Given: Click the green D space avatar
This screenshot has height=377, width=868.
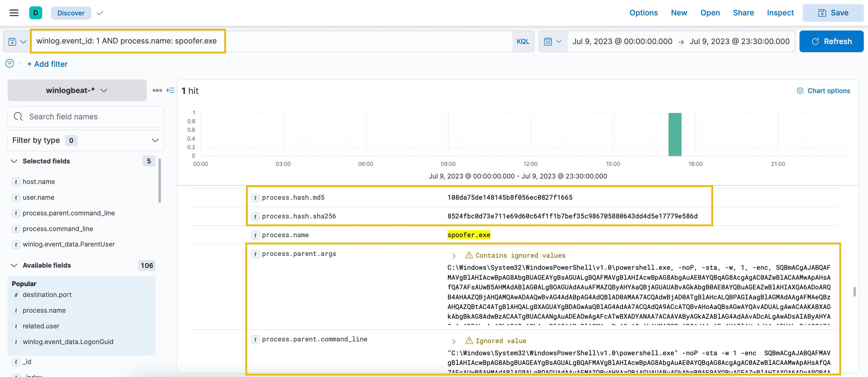Looking at the screenshot, I should coord(35,13).
